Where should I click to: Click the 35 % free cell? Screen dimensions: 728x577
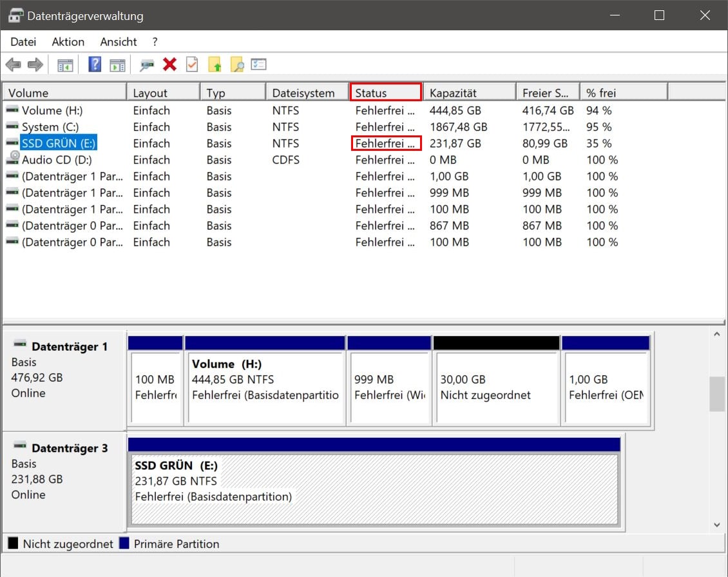point(599,144)
